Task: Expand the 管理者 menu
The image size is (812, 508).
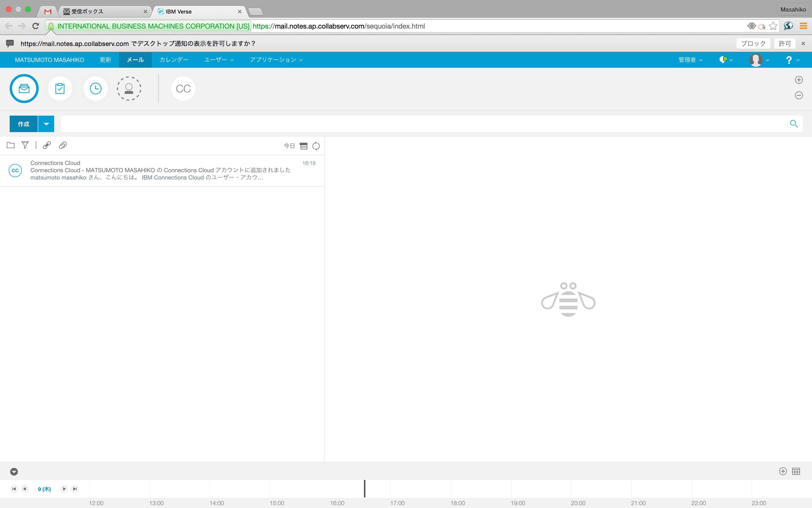Action: tap(690, 60)
